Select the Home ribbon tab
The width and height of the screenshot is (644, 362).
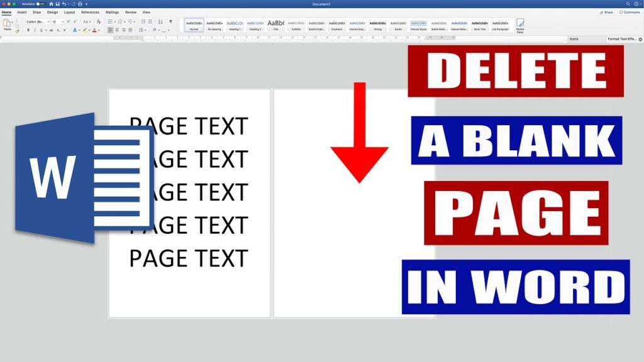coord(6,13)
